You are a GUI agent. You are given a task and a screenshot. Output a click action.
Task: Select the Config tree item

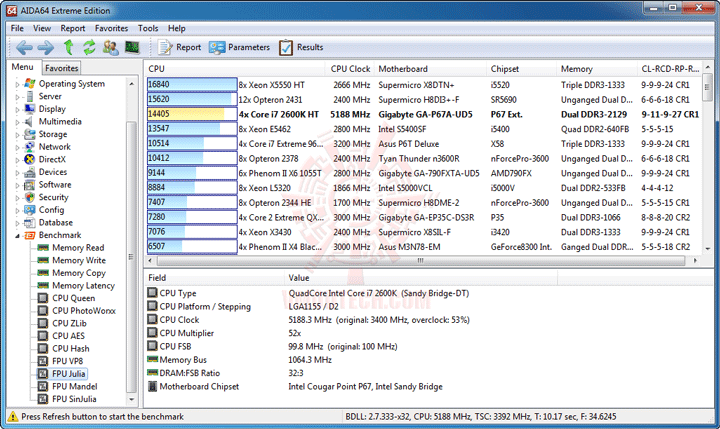pos(51,210)
